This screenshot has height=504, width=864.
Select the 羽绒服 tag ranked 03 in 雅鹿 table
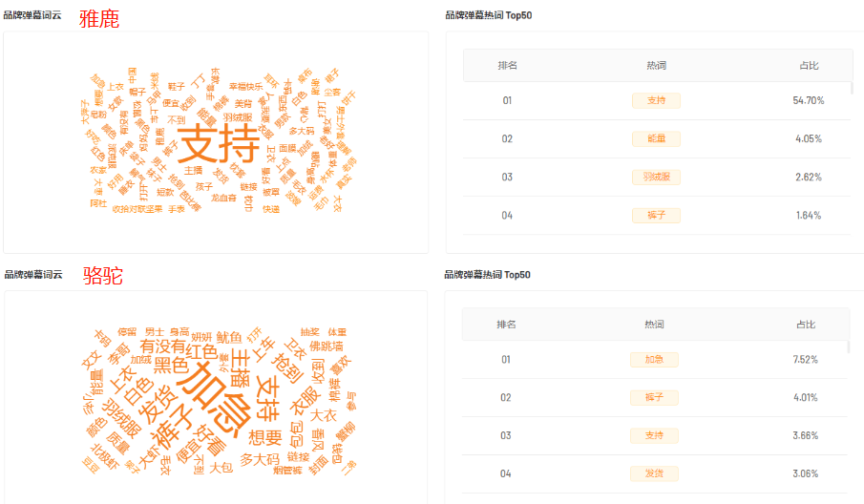(656, 177)
